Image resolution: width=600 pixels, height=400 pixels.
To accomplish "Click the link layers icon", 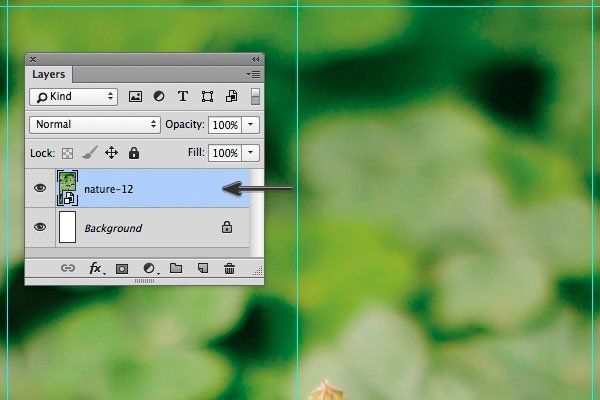I will [68, 268].
